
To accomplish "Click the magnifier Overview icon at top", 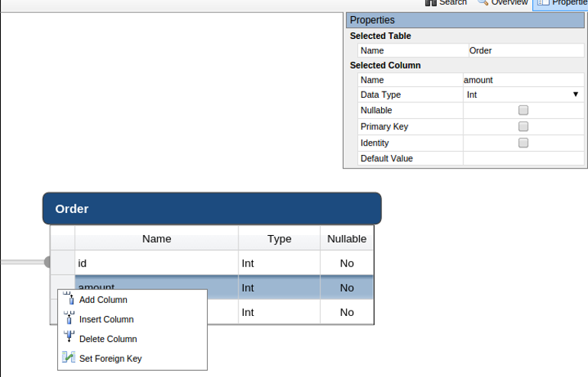I will (x=483, y=2).
